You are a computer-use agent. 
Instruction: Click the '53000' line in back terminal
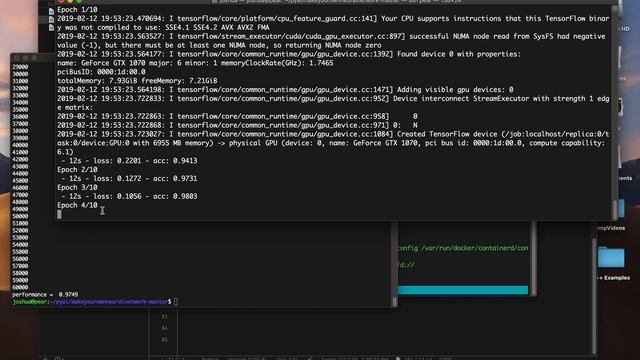pyautogui.click(x=20, y=238)
